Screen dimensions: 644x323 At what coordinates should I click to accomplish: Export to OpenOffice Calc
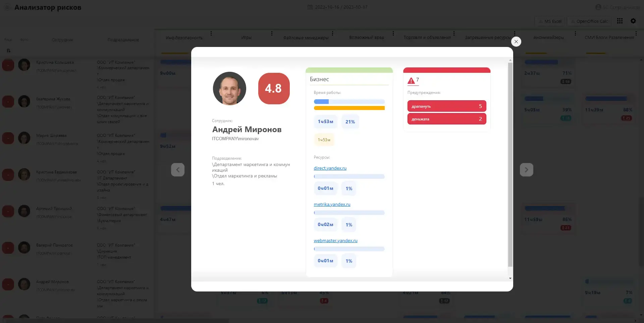tap(589, 21)
